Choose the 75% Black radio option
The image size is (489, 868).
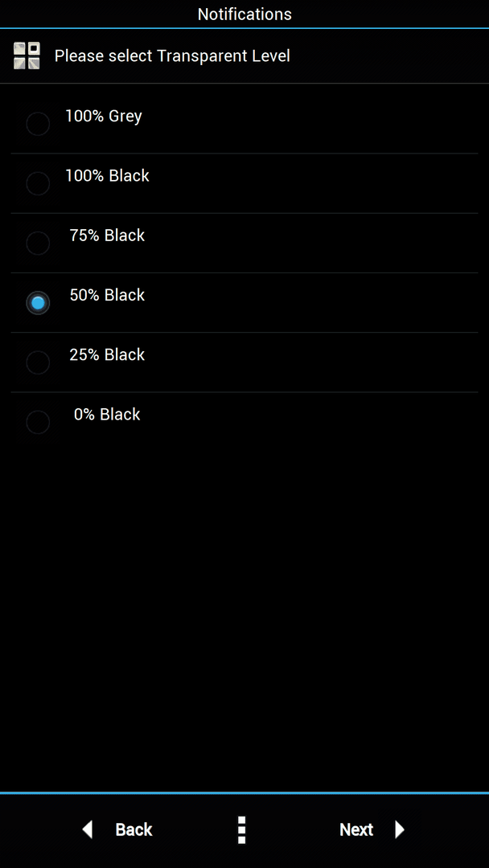(39, 243)
